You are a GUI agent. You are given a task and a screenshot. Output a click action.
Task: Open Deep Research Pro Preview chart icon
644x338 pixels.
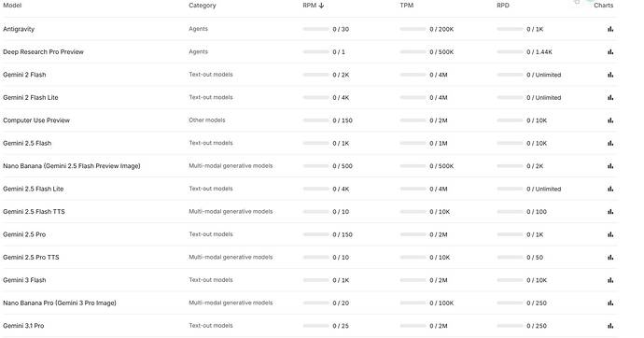pyautogui.click(x=610, y=52)
